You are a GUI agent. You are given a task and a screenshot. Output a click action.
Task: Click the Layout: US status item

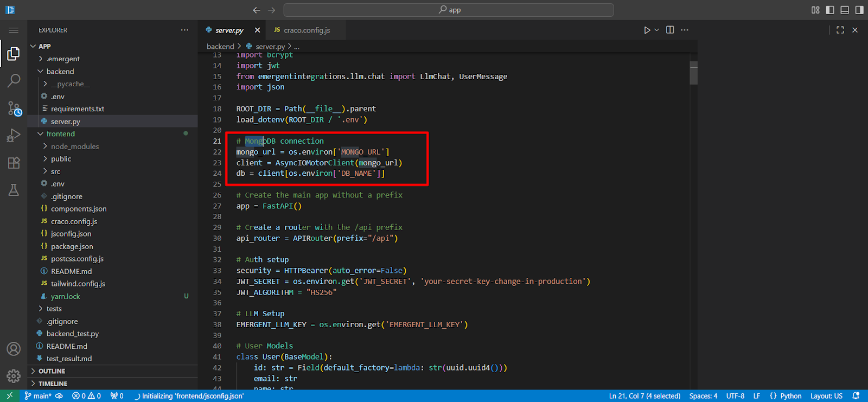tap(826, 396)
